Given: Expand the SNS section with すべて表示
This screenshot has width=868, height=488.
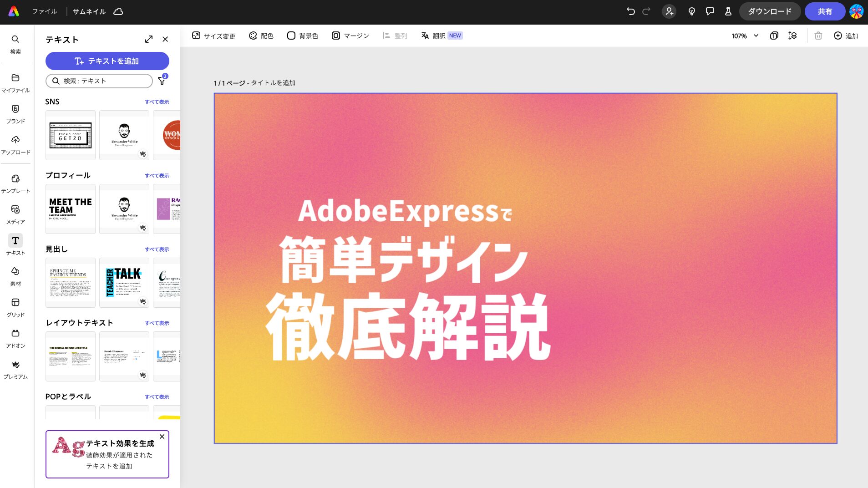Looking at the screenshot, I should (157, 102).
